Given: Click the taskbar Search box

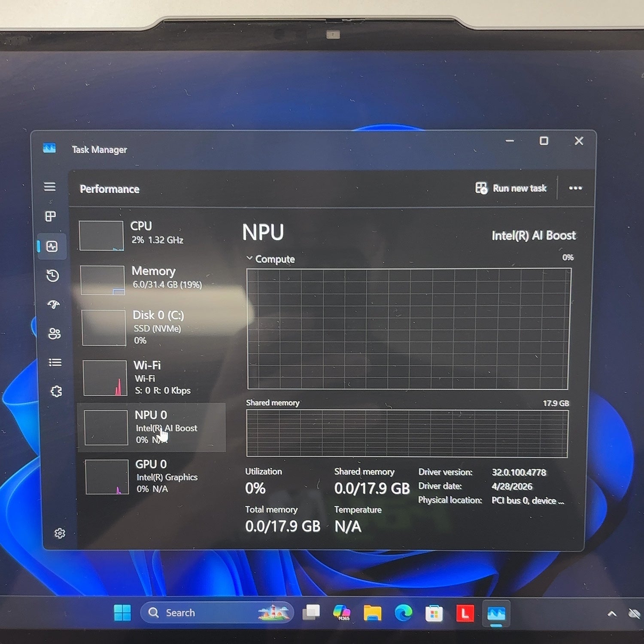Looking at the screenshot, I should point(217,613).
